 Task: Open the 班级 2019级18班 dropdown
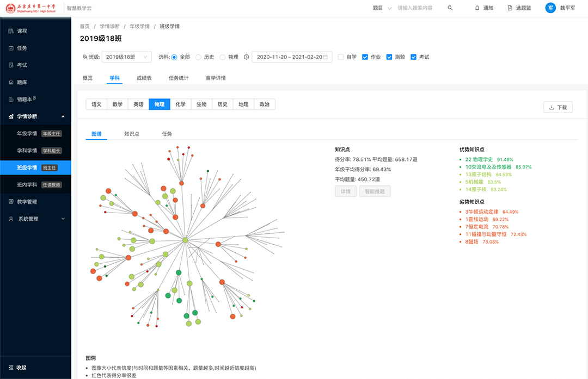[126, 57]
